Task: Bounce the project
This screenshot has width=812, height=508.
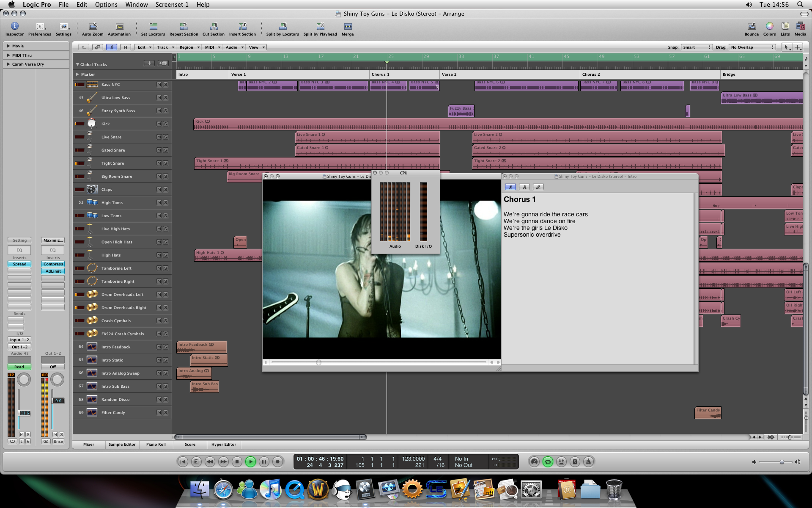Action: coord(752,29)
